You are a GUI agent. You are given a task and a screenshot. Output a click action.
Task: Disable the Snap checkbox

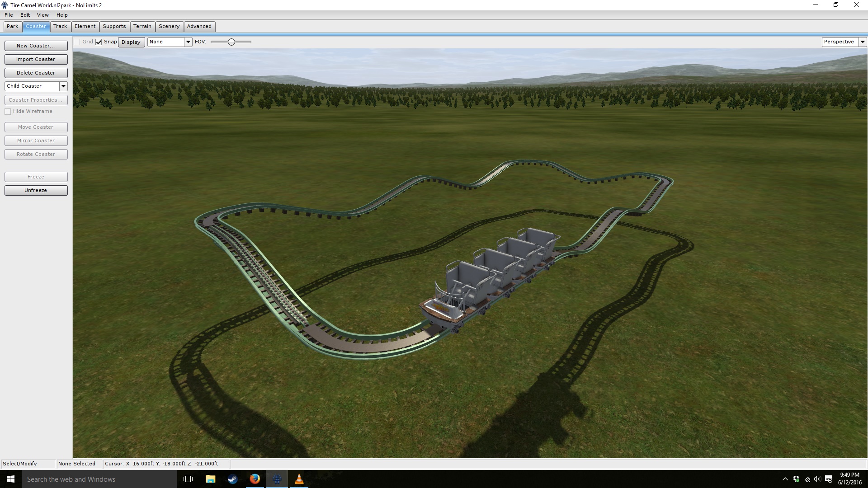pos(99,42)
